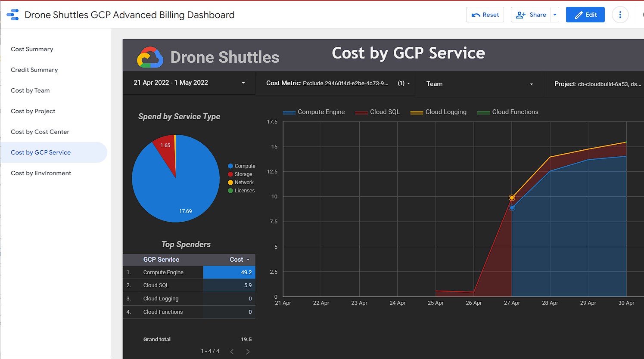644x359 pixels.
Task: Open the Cost Summary page
Action: pyautogui.click(x=32, y=49)
